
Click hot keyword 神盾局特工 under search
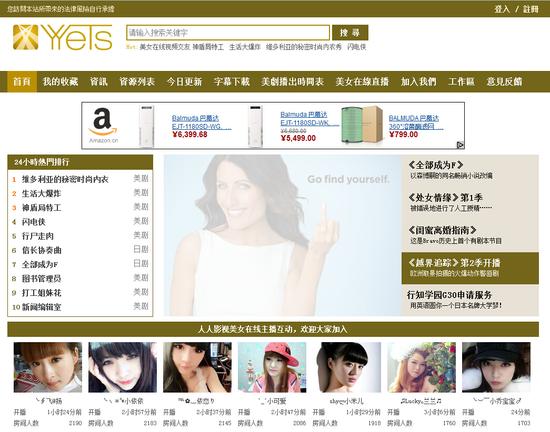pos(208,47)
